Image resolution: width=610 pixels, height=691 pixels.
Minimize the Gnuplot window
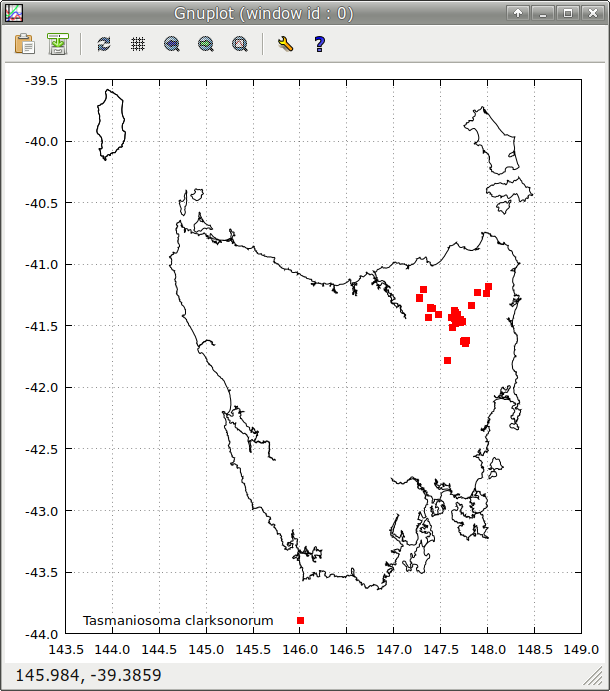[x=543, y=13]
